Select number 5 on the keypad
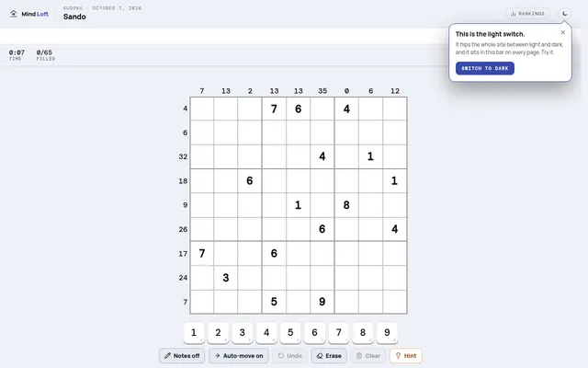588x368 pixels. tap(290, 333)
